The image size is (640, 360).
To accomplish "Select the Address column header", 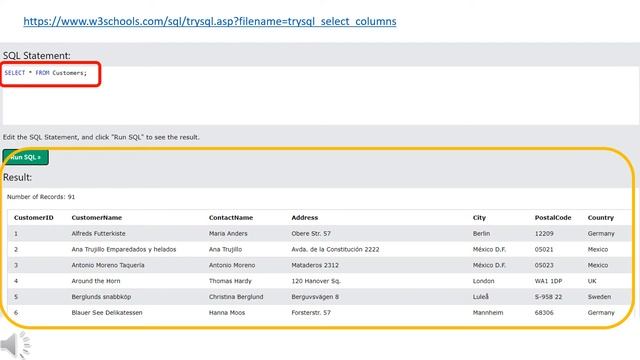I will [x=304, y=218].
